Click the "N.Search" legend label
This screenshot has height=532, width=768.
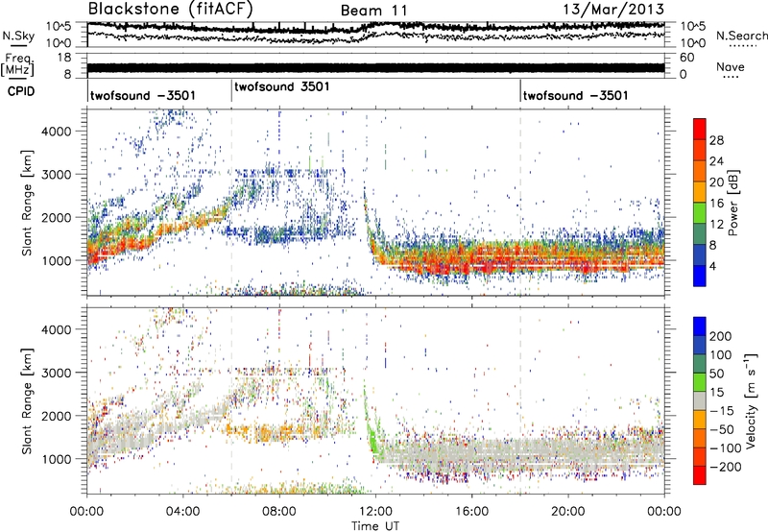coord(741,36)
